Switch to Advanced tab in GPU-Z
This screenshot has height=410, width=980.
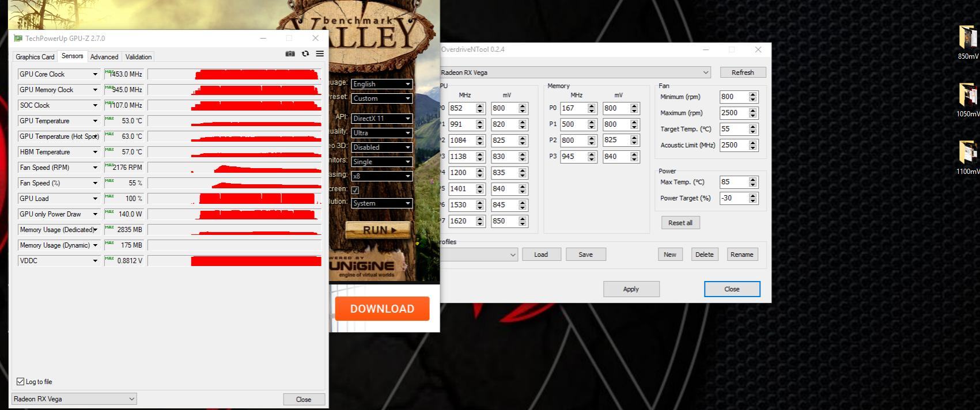104,57
